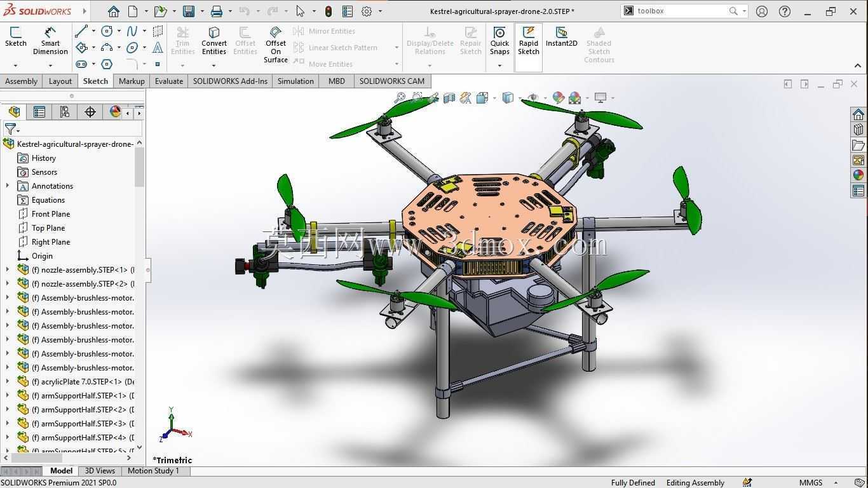Open the Save dropdown arrow

[201, 11]
